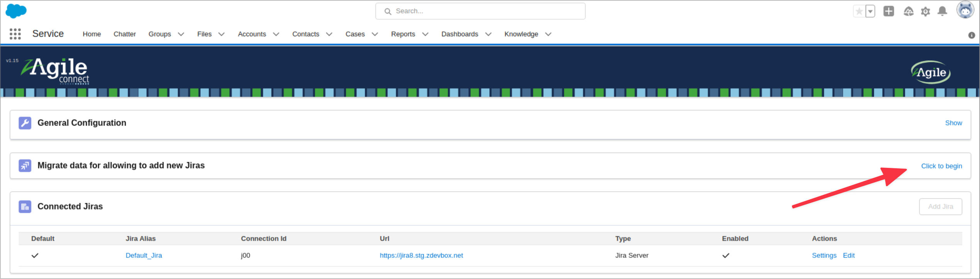Viewport: 980px width, 279px height.
Task: Open Settings for Default_Jira connection
Action: coord(824,255)
